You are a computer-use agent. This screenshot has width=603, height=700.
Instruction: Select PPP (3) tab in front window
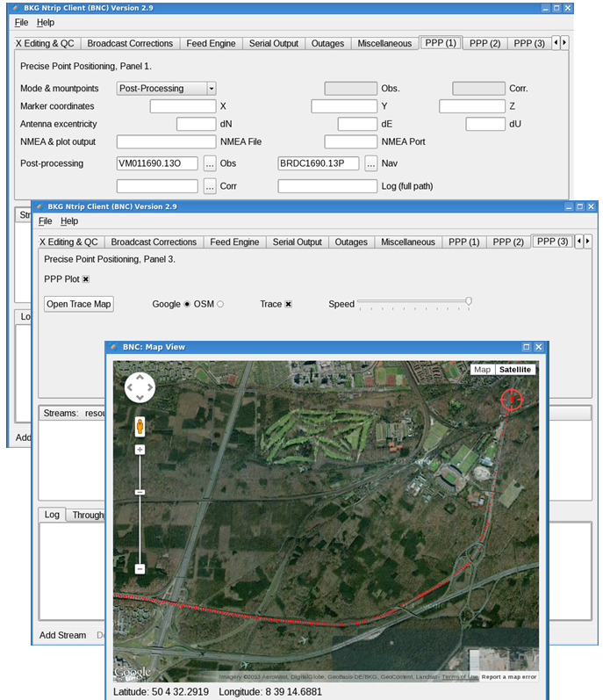coord(552,242)
